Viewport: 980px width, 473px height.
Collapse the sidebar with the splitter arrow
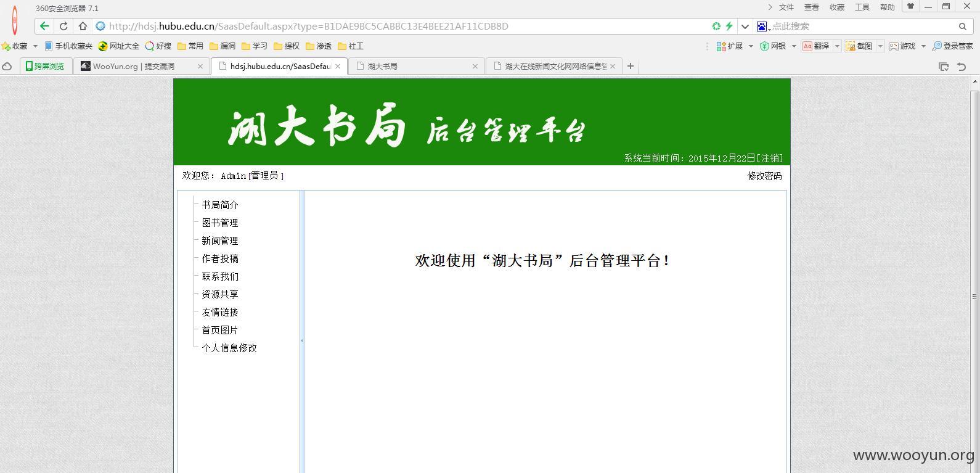click(301, 340)
